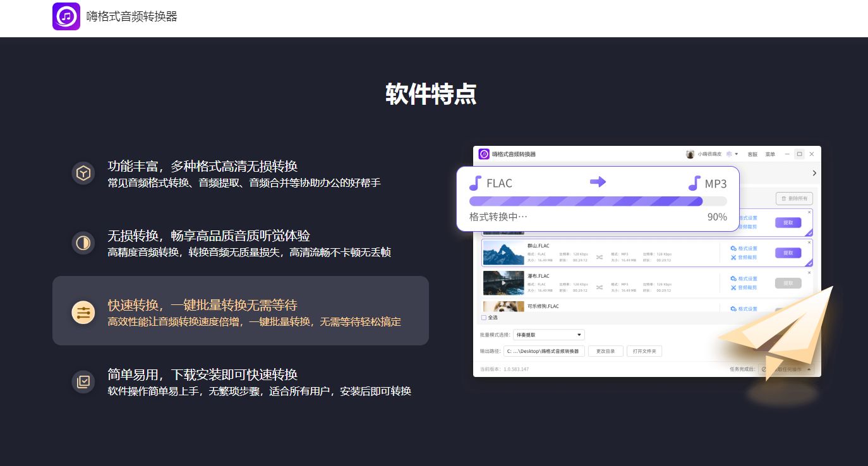
Task: Click the file name 可乐修狗.FLAC
Action: [x=543, y=306]
